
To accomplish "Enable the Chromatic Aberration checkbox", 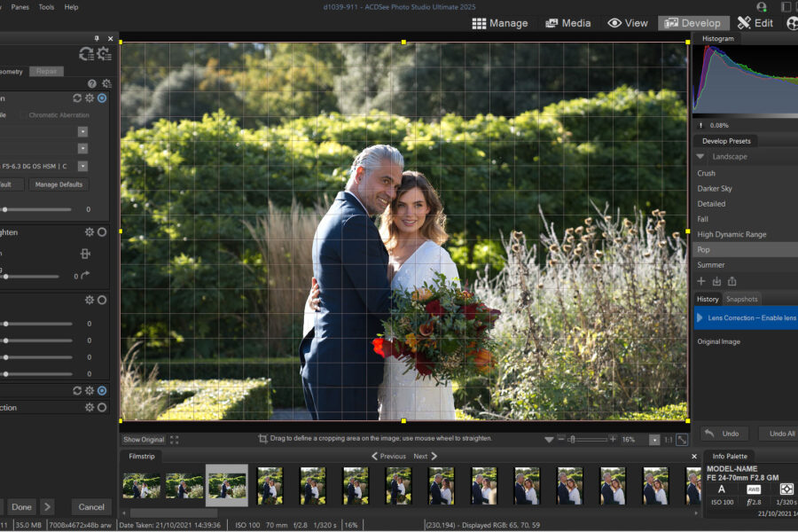I will tap(23, 115).
